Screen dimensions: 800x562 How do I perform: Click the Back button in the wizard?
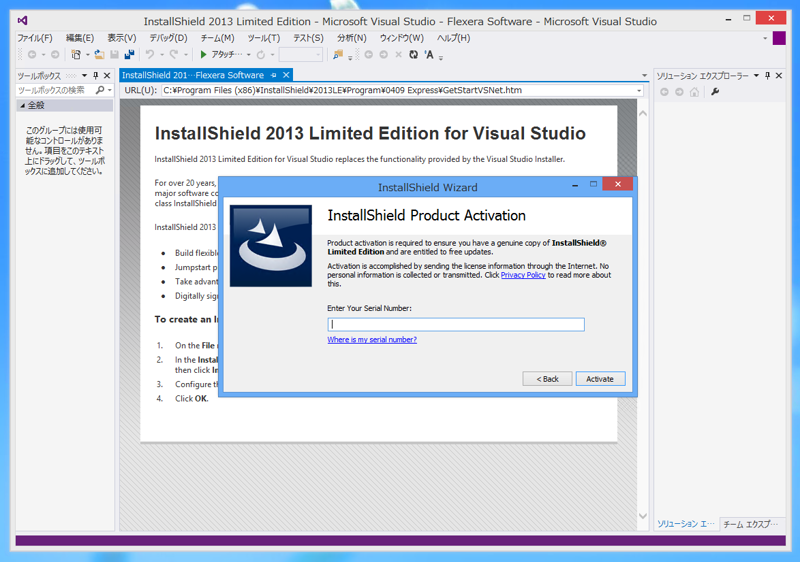(x=547, y=379)
